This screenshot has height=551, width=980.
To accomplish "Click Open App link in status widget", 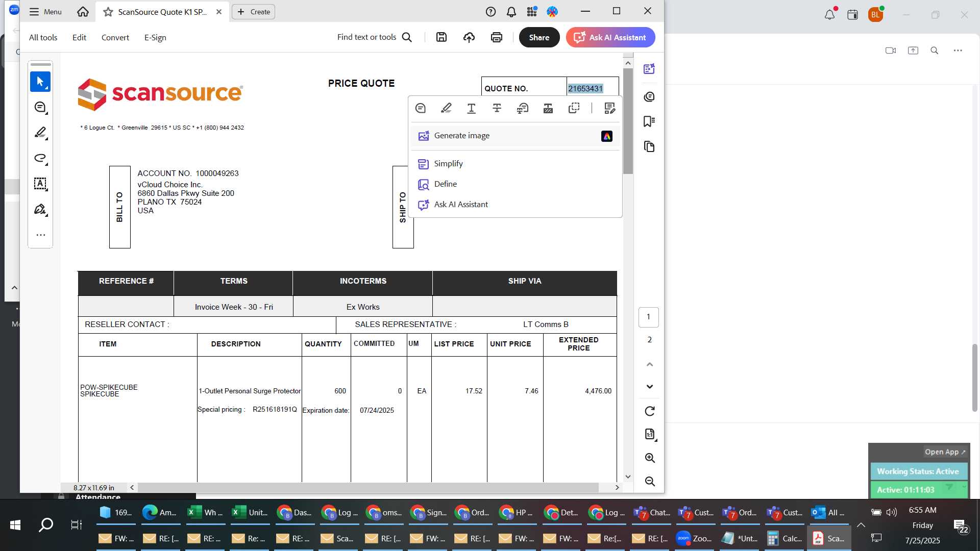I will (945, 452).
